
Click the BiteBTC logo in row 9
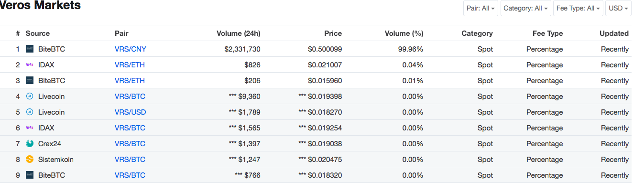point(30,175)
